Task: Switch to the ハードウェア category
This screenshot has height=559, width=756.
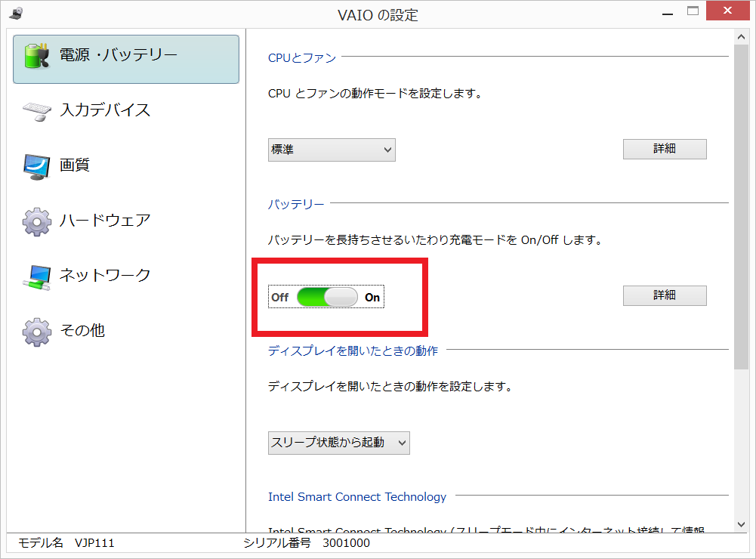Action: (126, 221)
